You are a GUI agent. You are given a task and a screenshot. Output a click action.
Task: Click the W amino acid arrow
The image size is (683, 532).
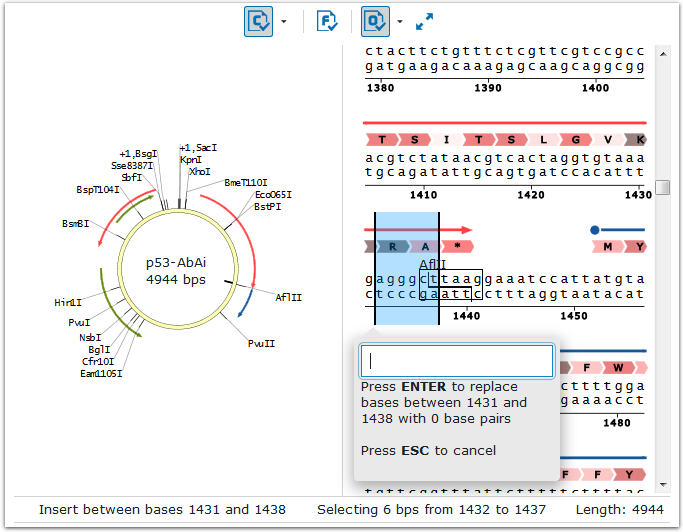pyautogui.click(x=618, y=368)
